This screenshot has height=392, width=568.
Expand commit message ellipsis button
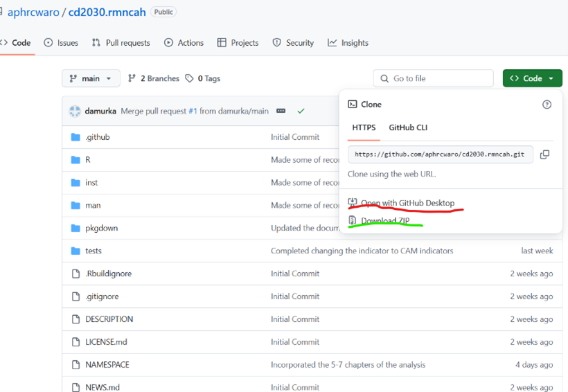pyautogui.click(x=281, y=111)
